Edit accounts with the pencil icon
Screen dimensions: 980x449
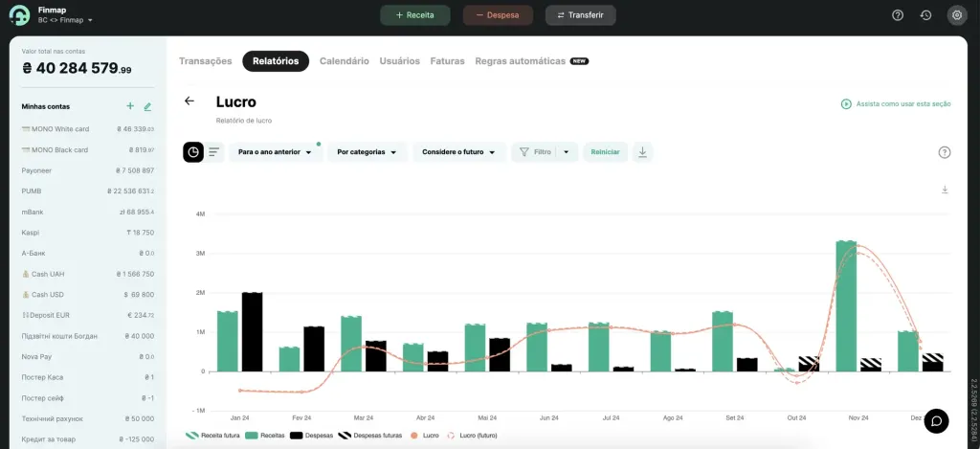coord(147,107)
